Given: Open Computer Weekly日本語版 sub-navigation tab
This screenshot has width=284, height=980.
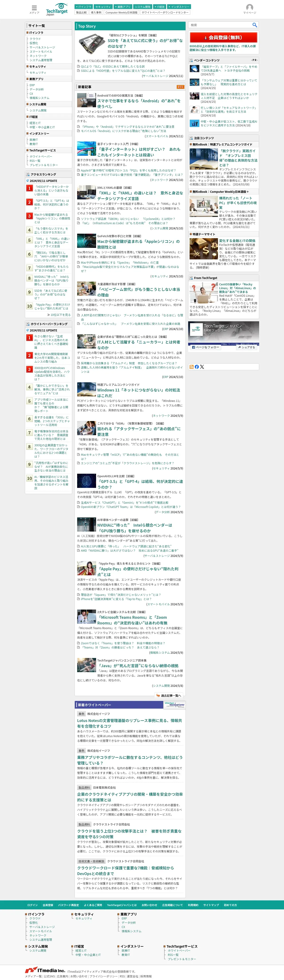Looking at the screenshot, I should (x=121, y=13).
